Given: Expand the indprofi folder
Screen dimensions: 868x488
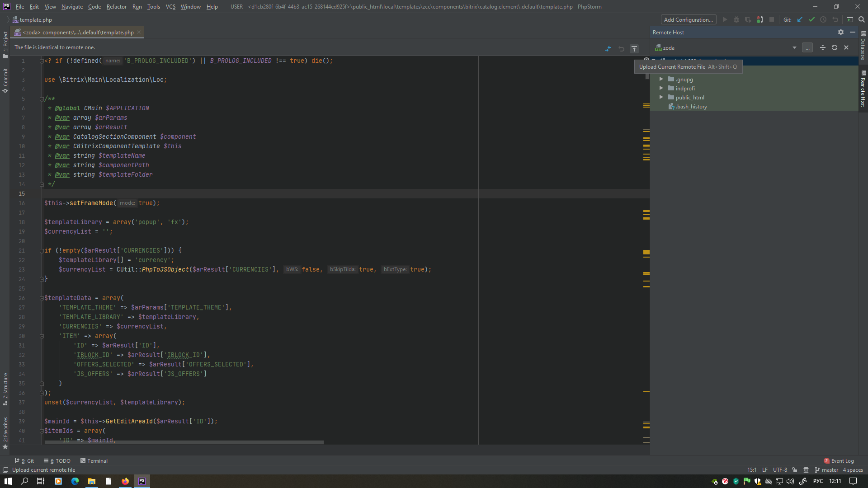Looking at the screenshot, I should (x=661, y=88).
